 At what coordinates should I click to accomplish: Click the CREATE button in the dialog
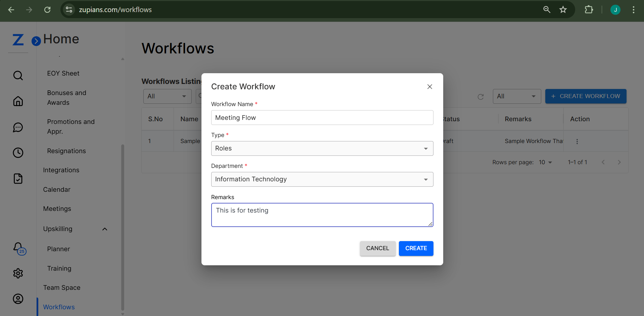tap(416, 249)
